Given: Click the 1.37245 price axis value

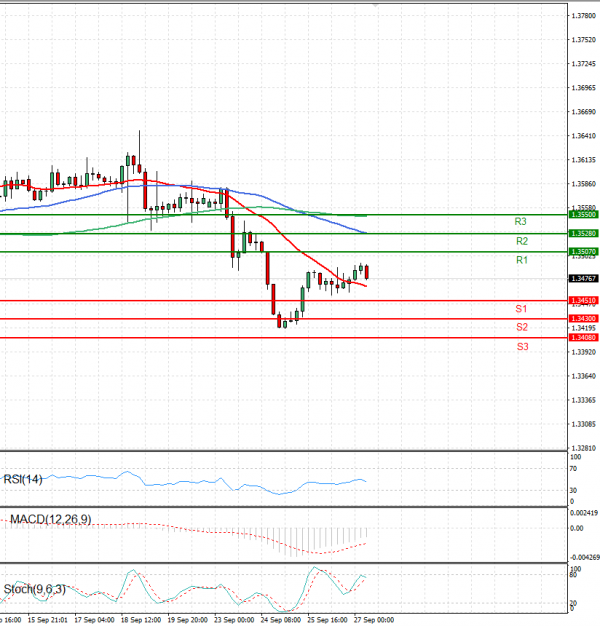Looking at the screenshot, I should pos(583,64).
